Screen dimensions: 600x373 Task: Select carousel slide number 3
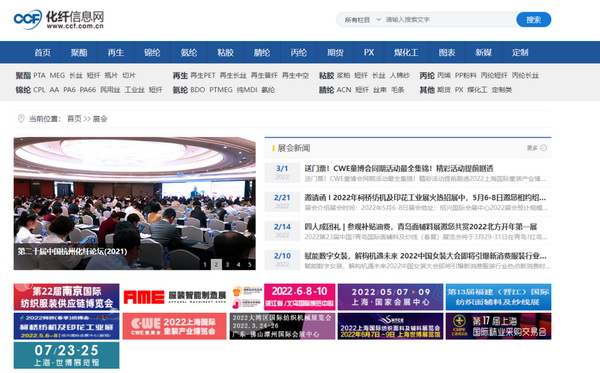coord(227,264)
